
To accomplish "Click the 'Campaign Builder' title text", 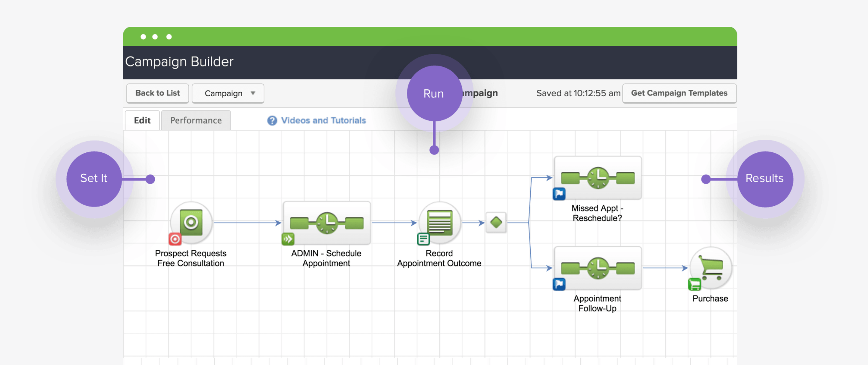I will 179,61.
